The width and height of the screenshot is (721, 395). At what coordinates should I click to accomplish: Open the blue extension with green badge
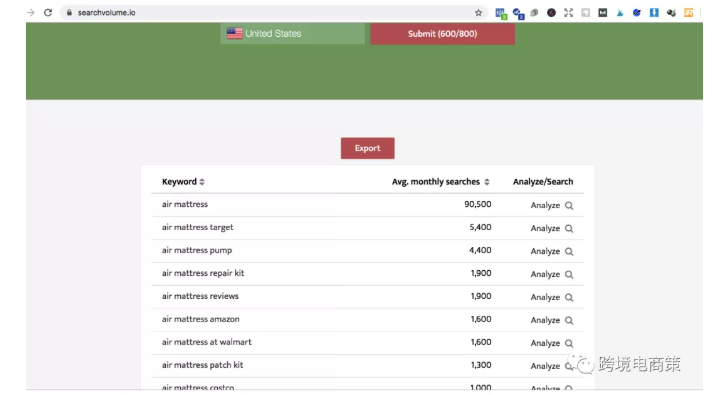click(501, 13)
